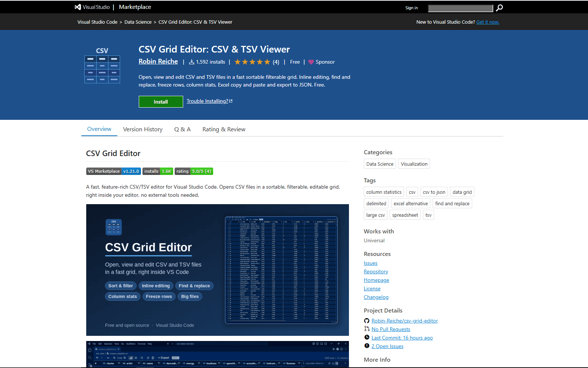Click the installs 1.6K badge

tap(158, 171)
